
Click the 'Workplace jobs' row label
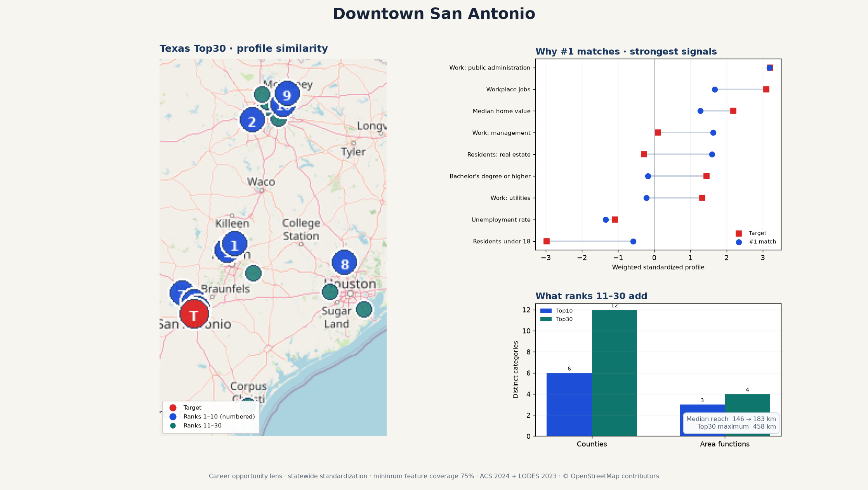[x=508, y=90]
